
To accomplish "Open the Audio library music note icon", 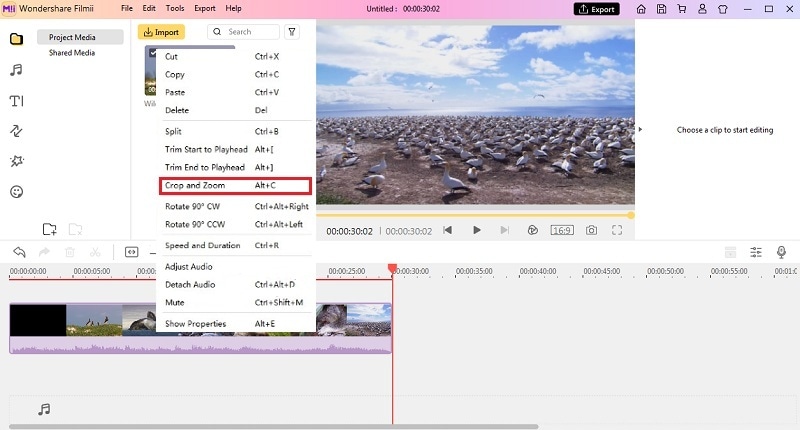I will [x=16, y=70].
